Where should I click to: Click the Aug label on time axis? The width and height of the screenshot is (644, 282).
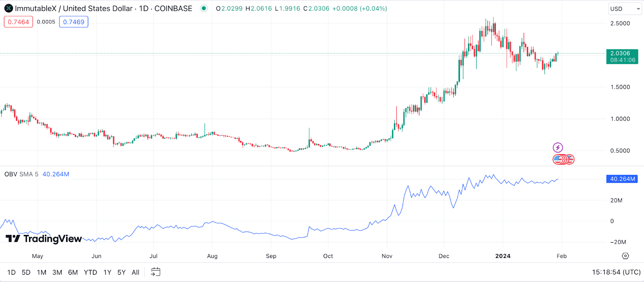pyautogui.click(x=212, y=256)
